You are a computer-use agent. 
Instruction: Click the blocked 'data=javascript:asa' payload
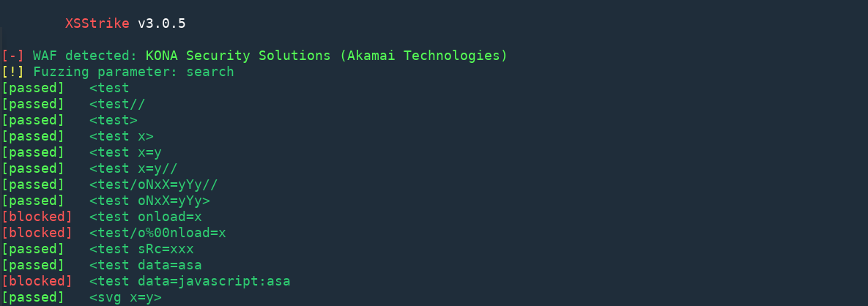(190, 281)
